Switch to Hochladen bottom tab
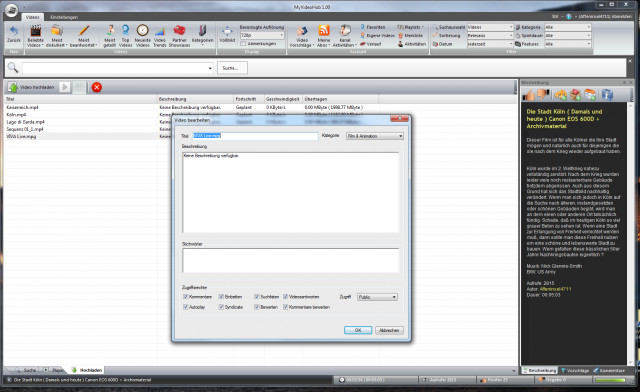This screenshot has height=392, width=640. click(87, 370)
